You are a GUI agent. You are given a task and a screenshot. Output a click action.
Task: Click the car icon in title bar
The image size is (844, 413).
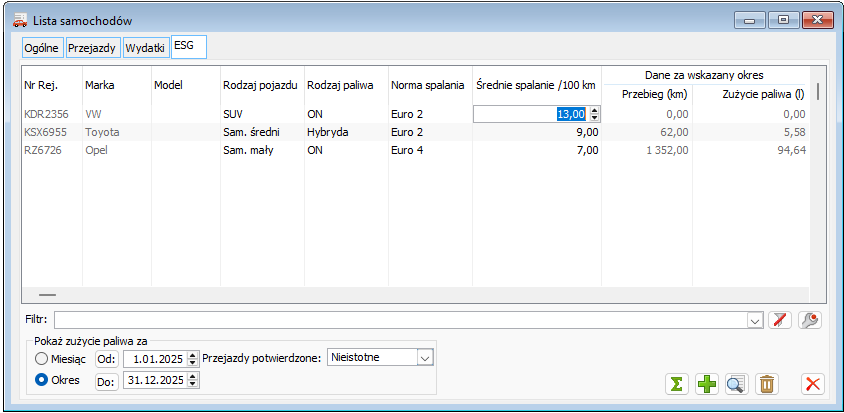click(20, 22)
